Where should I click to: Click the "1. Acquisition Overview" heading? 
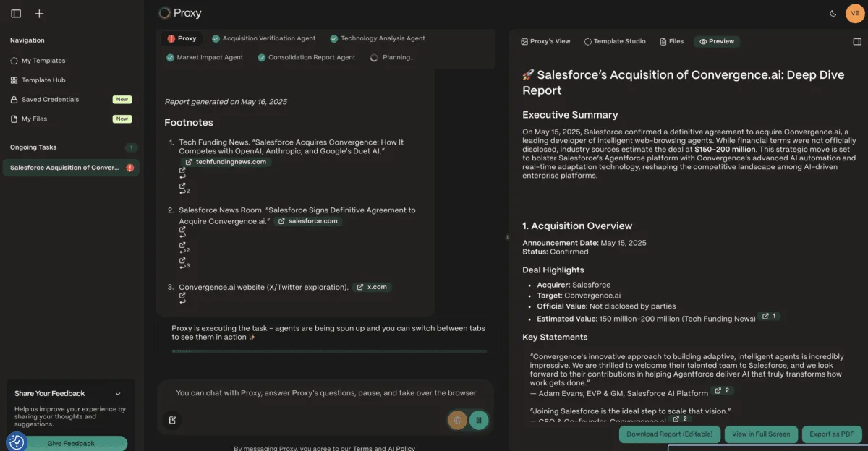click(x=577, y=226)
